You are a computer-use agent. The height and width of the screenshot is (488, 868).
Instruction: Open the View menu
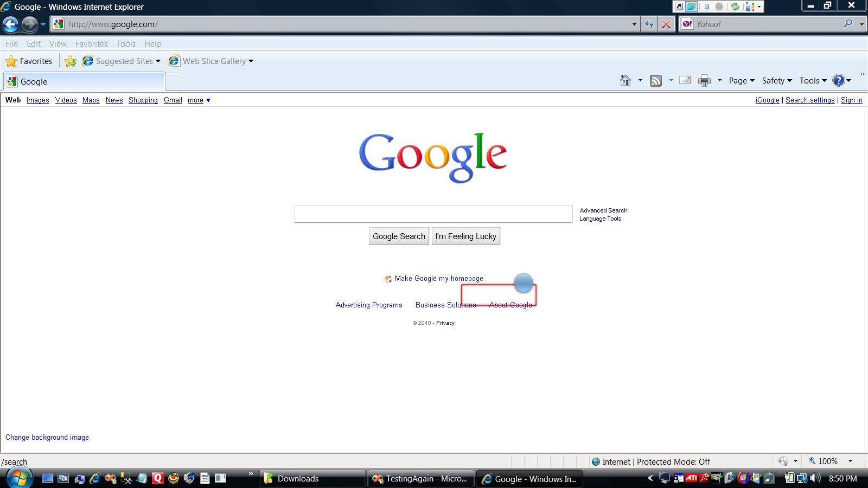click(58, 44)
